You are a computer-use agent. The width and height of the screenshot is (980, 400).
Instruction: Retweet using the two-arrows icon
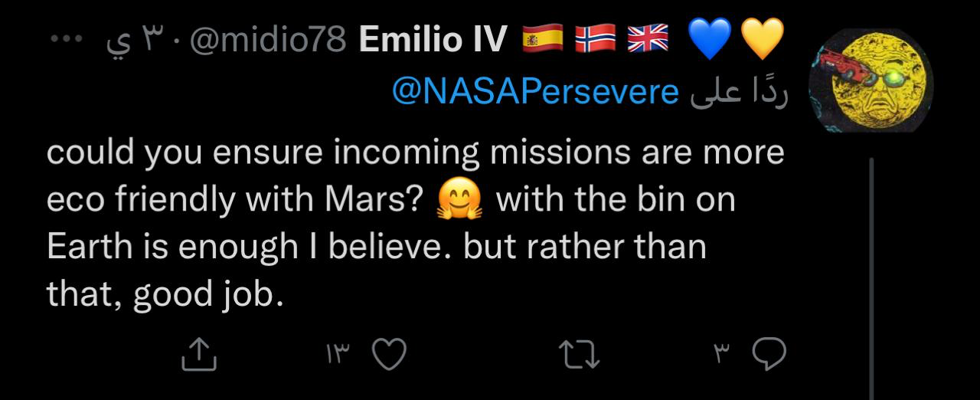[x=579, y=354]
